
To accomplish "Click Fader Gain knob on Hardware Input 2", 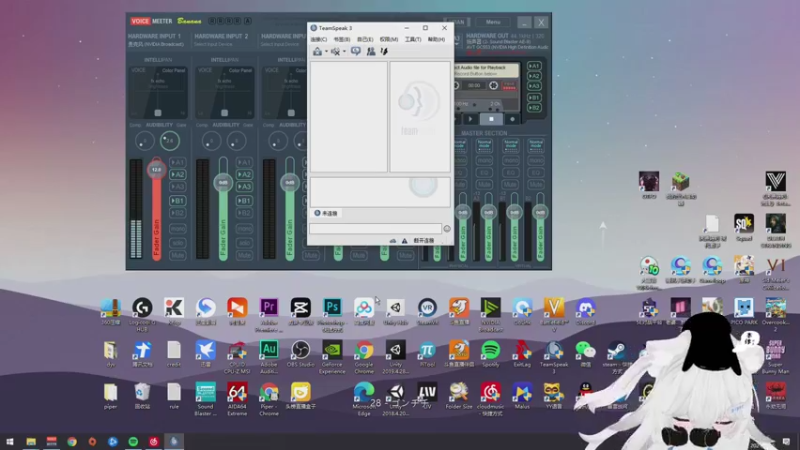I will [223, 183].
